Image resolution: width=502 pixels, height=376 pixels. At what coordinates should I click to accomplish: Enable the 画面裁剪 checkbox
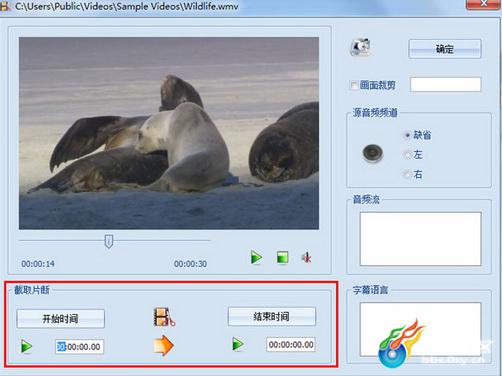354,85
